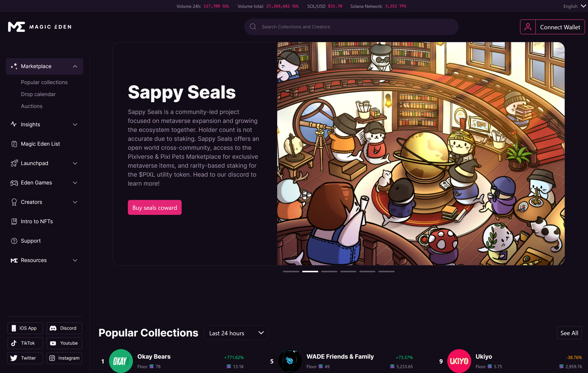This screenshot has height=373, width=588.
Task: Click Connect Wallet button
Action: 560,27
